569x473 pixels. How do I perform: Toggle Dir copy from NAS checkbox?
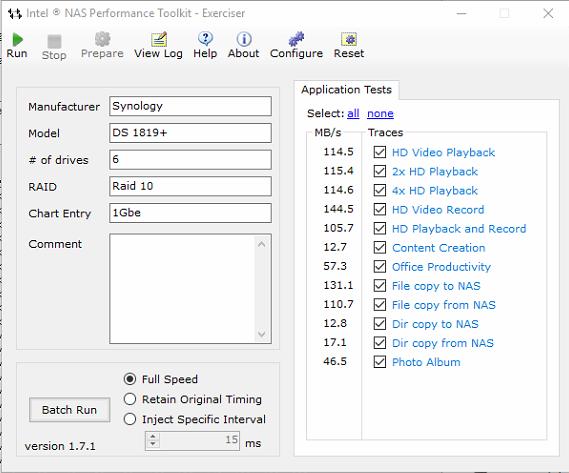pos(380,342)
